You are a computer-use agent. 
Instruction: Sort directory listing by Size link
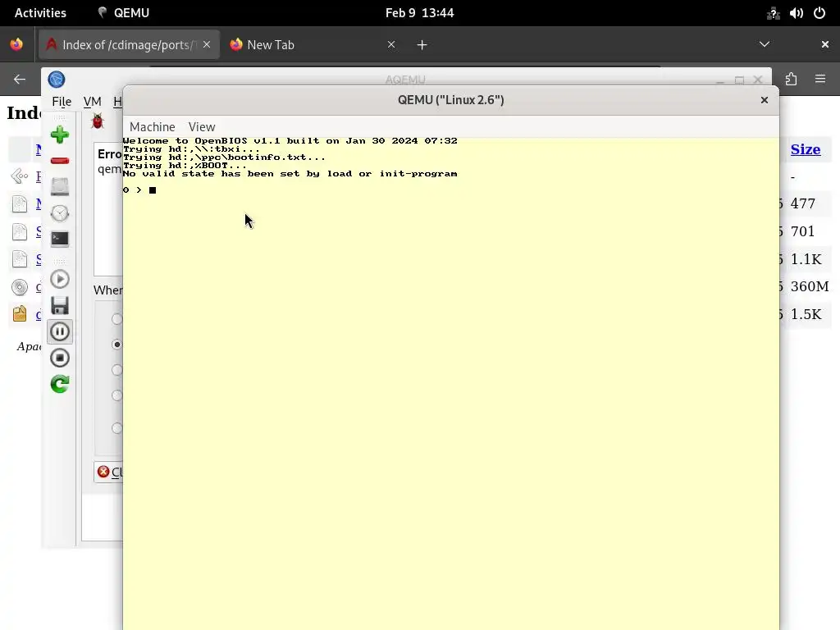806,149
